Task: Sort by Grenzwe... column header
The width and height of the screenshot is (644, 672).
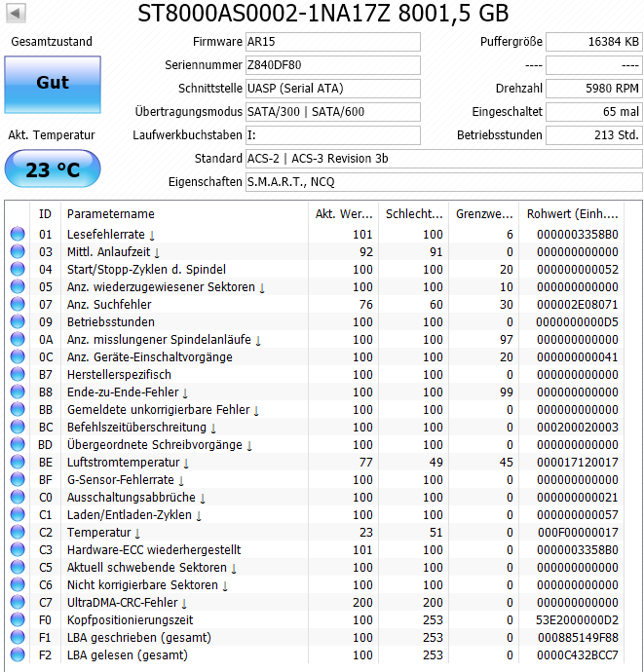Action: 484,214
